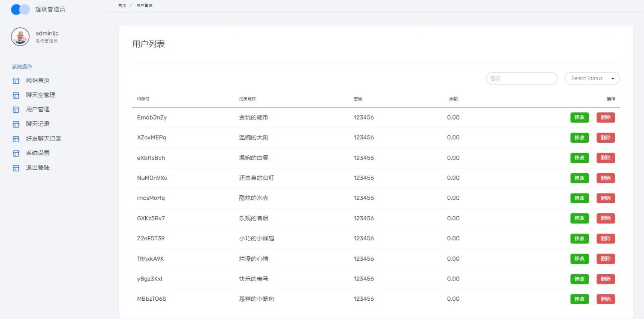Delete user MBbzTO6S with 删除 button
Viewport: 644px width, 319px height.
(606, 299)
